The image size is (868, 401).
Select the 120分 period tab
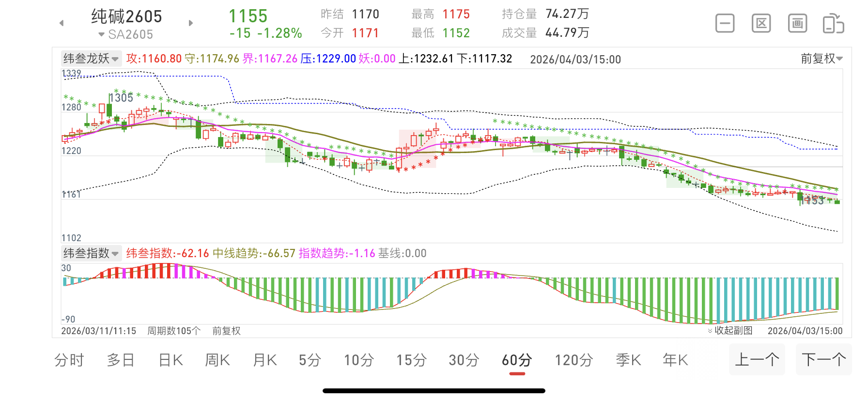pyautogui.click(x=573, y=360)
